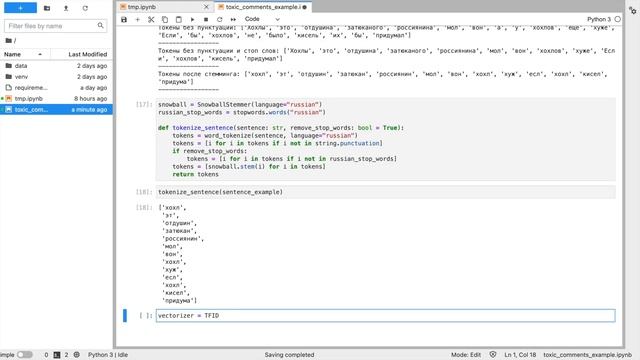Click the status bar gear icon
Image resolution: width=640 pixels, height=360 pixels.
point(76,355)
